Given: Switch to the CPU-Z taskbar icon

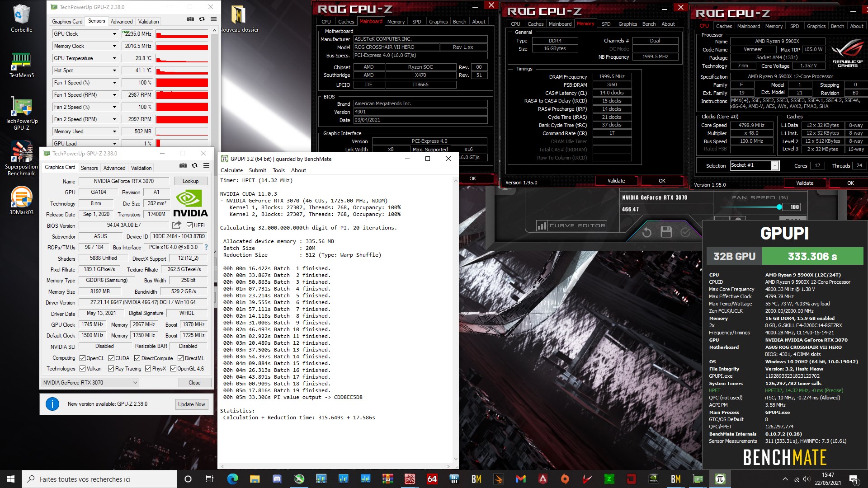Looking at the screenshot, I should 410,479.
